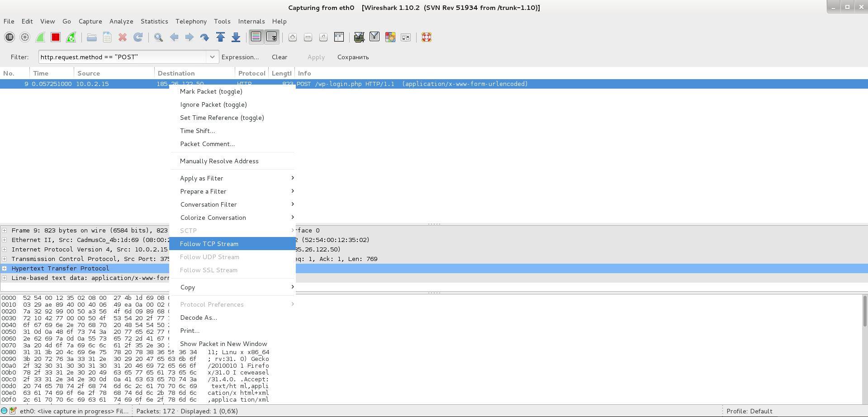Viewport: 868px width, 417px height.
Task: Edit coloring rules from the toolbar
Action: [x=390, y=38]
